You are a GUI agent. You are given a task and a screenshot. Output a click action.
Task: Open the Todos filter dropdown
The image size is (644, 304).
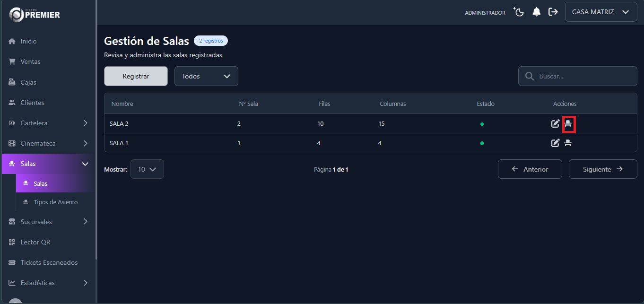[x=206, y=76]
